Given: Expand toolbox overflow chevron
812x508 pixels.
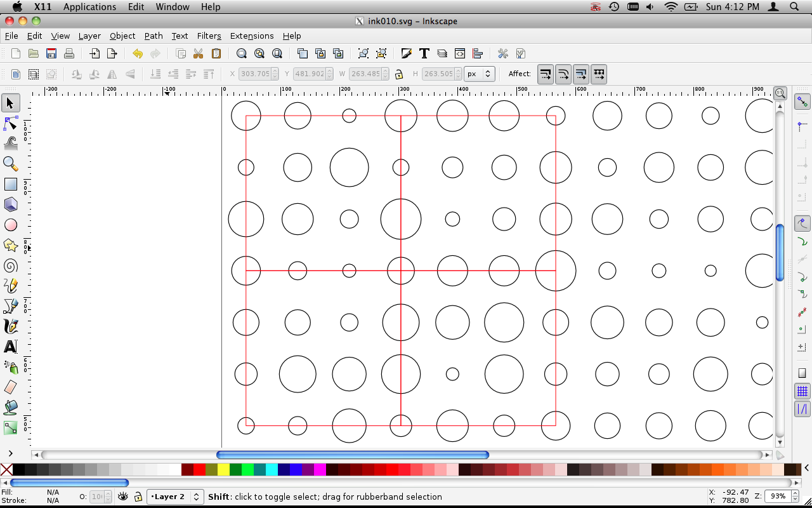Looking at the screenshot, I should click(11, 453).
